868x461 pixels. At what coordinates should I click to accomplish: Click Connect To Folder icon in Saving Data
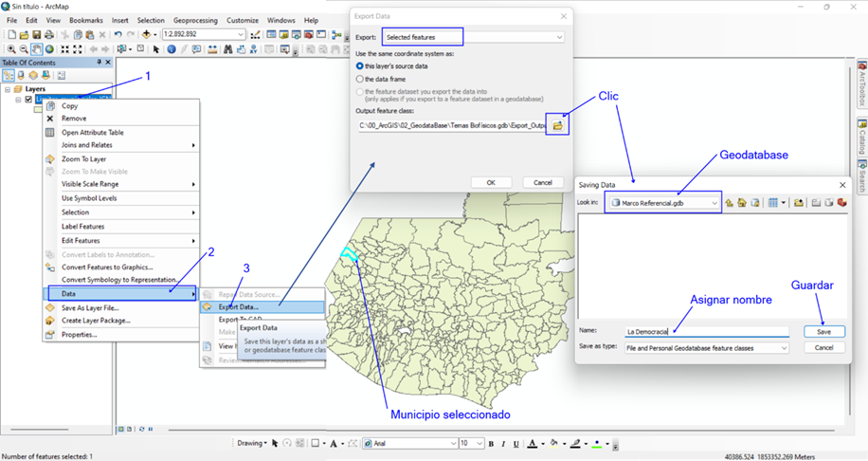click(x=798, y=203)
